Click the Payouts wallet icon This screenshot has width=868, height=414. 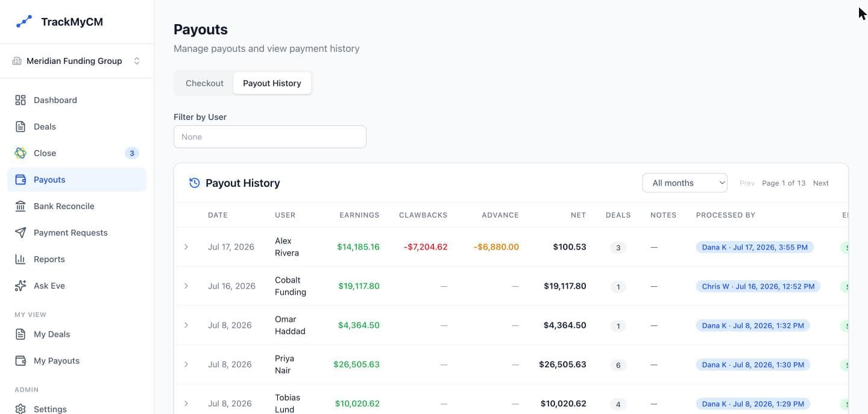20,180
